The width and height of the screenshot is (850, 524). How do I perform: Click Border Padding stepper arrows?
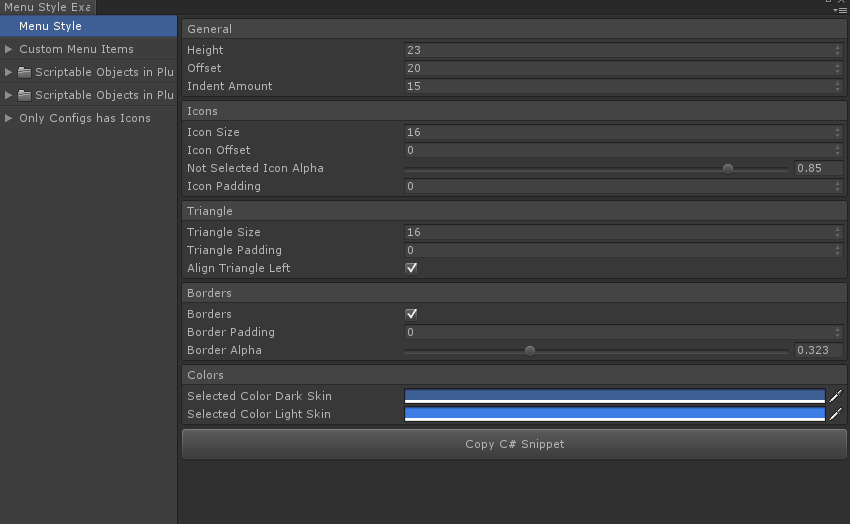pos(838,332)
